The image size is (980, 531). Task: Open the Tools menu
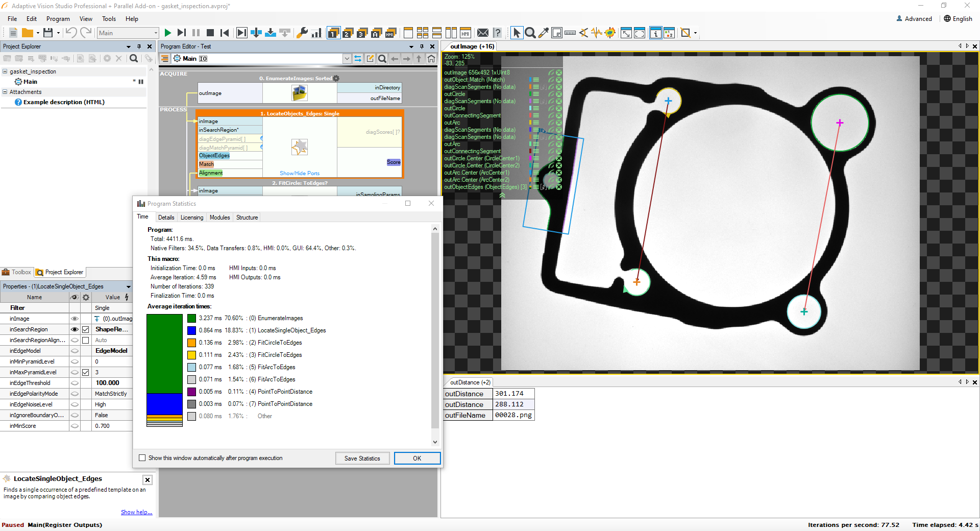108,19
